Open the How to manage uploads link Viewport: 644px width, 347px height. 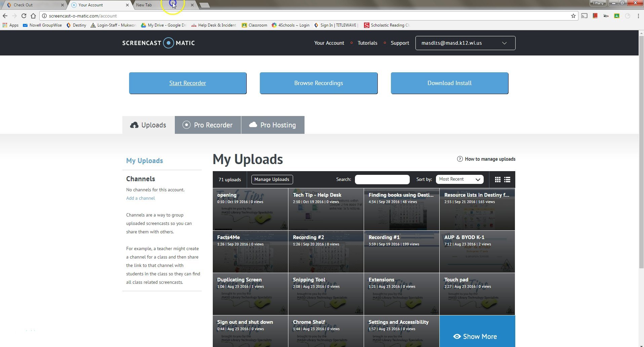490,159
